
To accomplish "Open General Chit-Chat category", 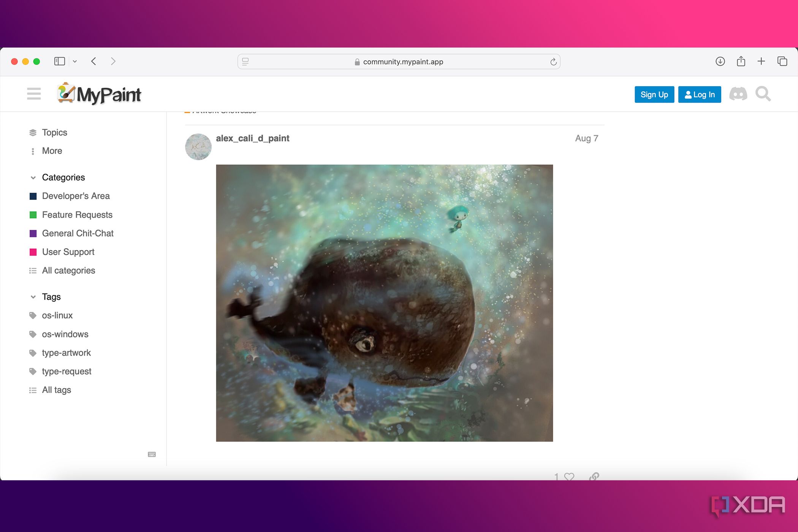I will 71,233.
